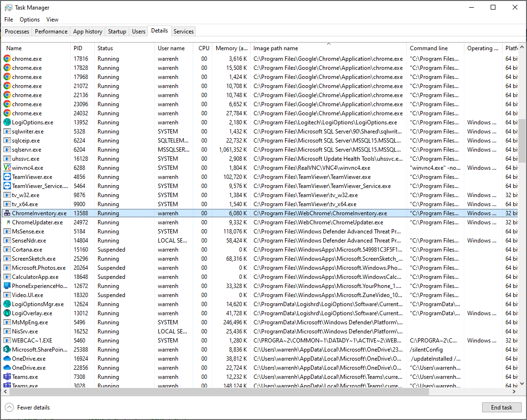Click the vertical scrollbar up arrow
The width and height of the screenshot is (527, 420).
pyautogui.click(x=522, y=47)
